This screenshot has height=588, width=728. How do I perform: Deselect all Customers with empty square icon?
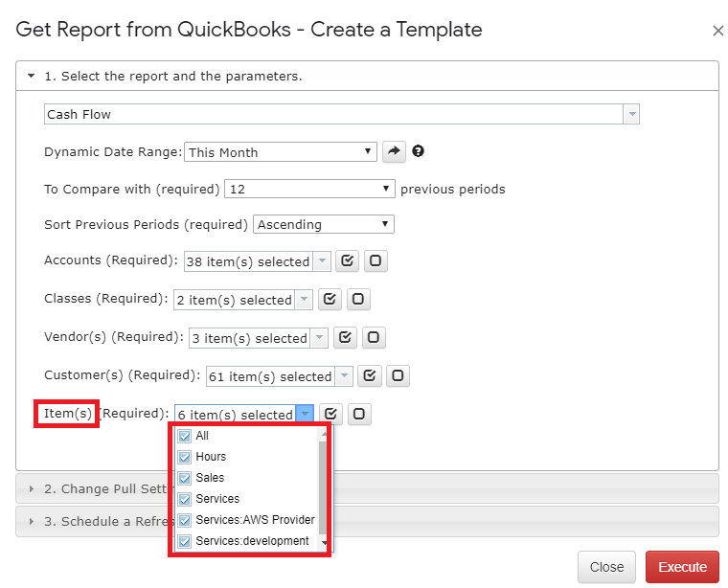point(398,375)
